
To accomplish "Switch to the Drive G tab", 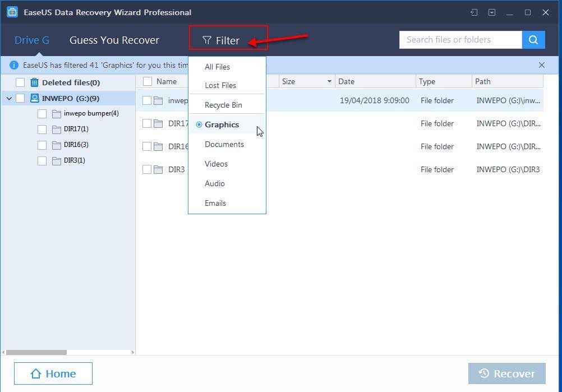I will click(x=32, y=40).
